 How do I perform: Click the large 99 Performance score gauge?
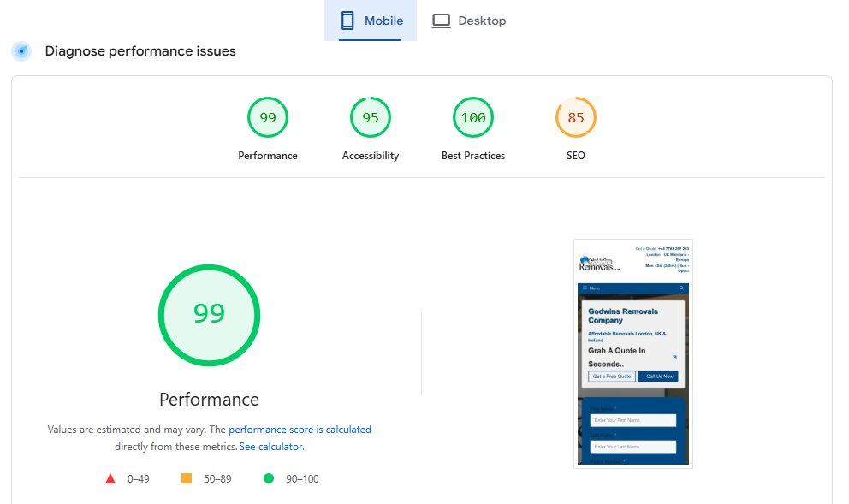[209, 315]
